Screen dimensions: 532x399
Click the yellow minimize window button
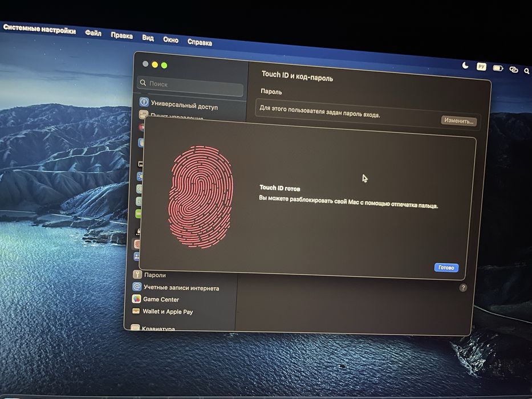(x=155, y=64)
